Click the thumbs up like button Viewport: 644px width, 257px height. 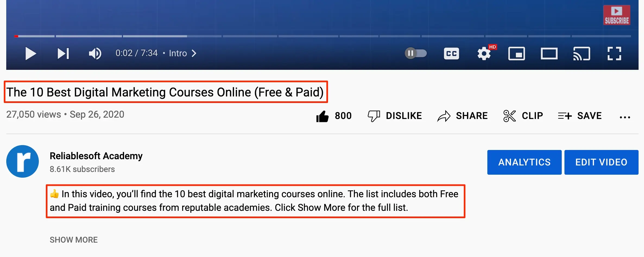(x=322, y=116)
